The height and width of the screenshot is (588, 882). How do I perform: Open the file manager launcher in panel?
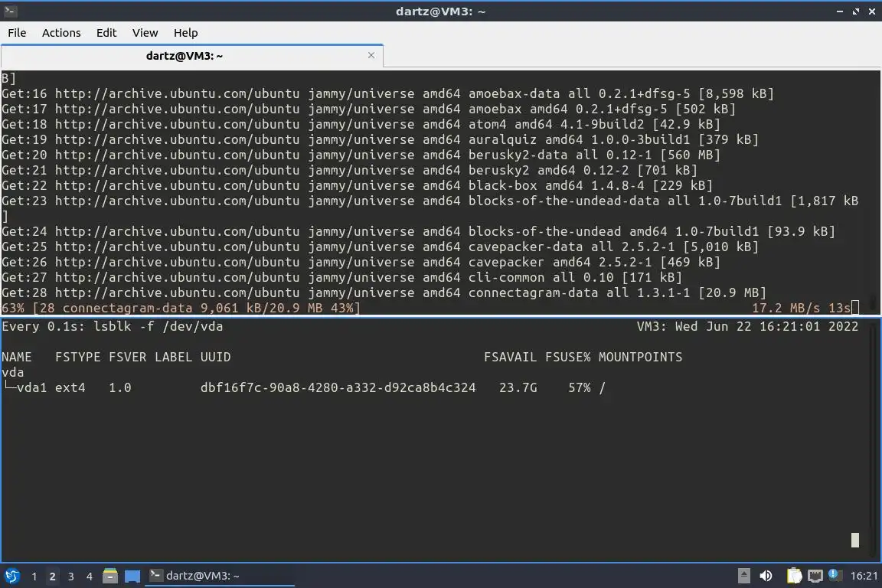(110, 576)
